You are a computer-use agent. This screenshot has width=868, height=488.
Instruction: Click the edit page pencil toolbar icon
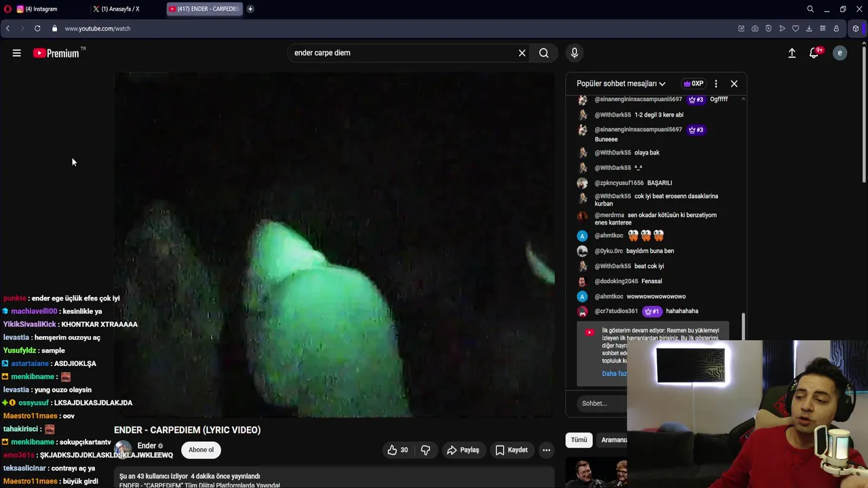[741, 28]
